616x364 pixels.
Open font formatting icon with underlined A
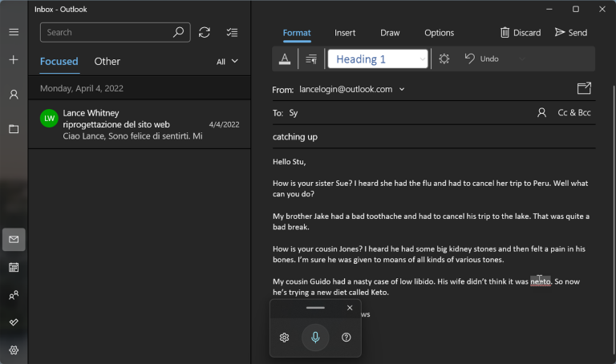point(285,59)
